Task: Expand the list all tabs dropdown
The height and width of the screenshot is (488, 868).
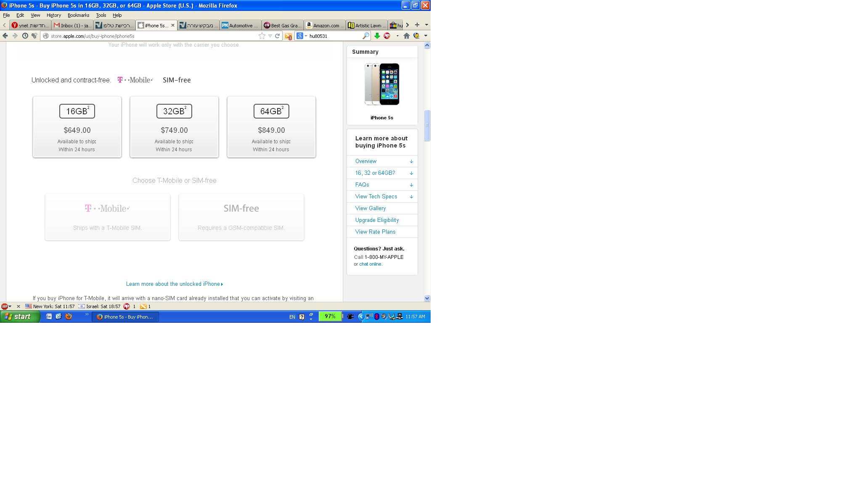Action: coord(426,25)
